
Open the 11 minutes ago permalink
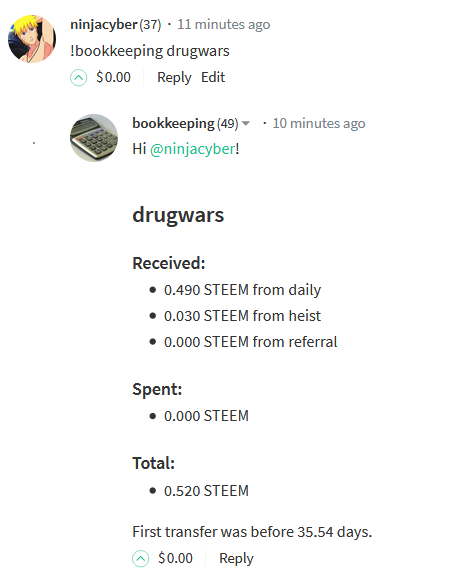(x=224, y=25)
